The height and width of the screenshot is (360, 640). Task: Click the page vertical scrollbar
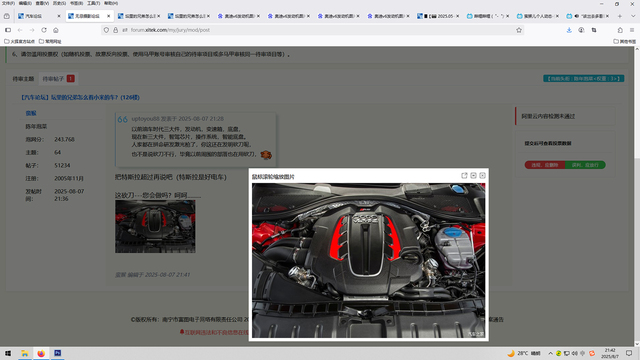(637, 196)
